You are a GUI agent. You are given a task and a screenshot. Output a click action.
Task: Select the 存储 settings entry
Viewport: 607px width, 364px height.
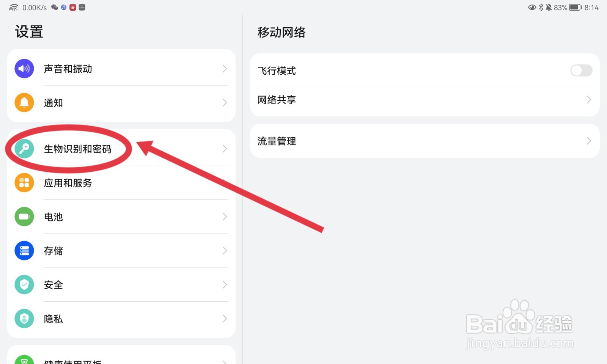click(121, 251)
